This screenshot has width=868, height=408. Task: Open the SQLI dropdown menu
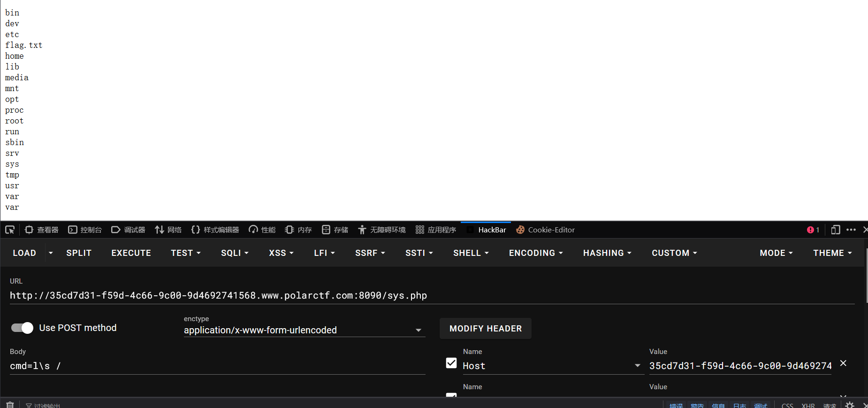[x=235, y=253]
